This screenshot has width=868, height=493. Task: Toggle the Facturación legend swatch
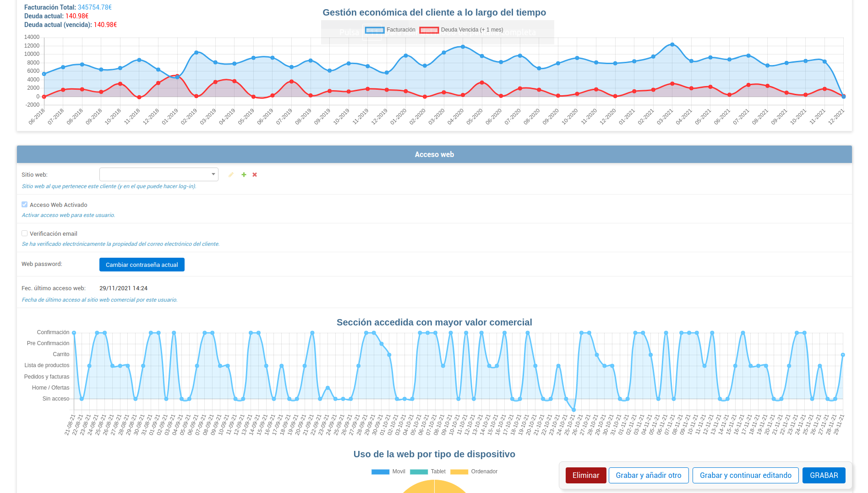pyautogui.click(x=375, y=30)
